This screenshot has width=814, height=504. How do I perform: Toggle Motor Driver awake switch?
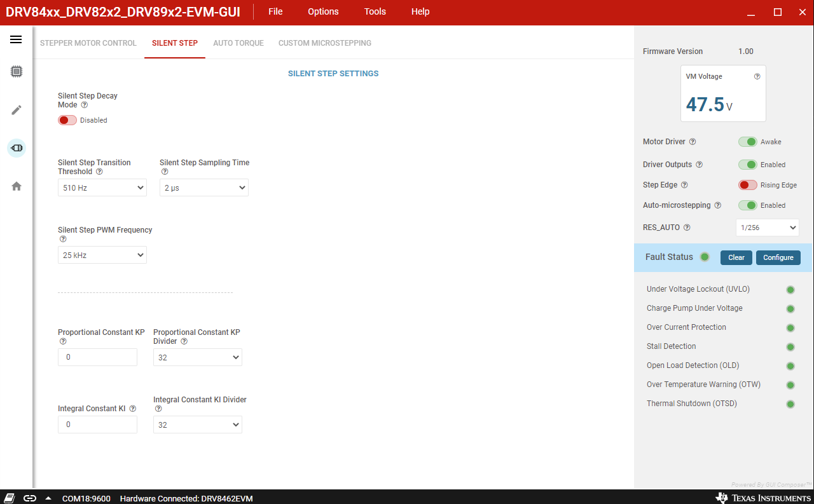tap(748, 142)
